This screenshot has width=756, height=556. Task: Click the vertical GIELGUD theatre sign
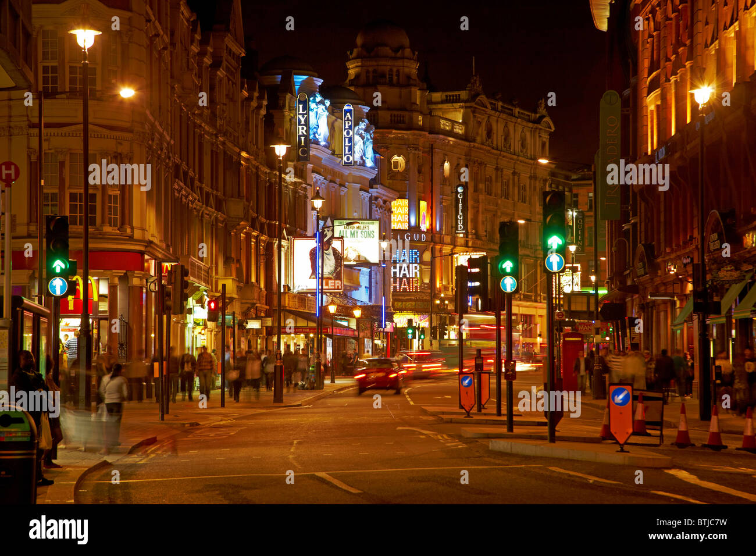pyautogui.click(x=460, y=209)
